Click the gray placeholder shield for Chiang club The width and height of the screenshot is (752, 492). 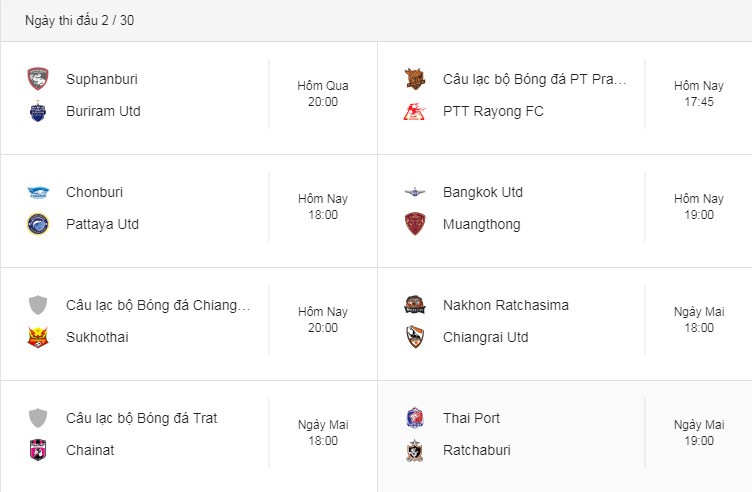click(38, 305)
